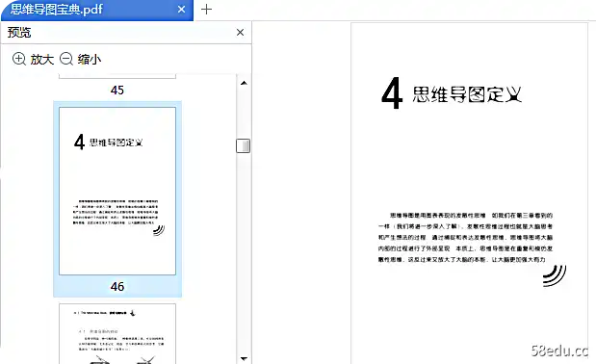Screen dimensions: 596x364
Task: Click the zoom-in magnifier icon
Action: [19, 60]
